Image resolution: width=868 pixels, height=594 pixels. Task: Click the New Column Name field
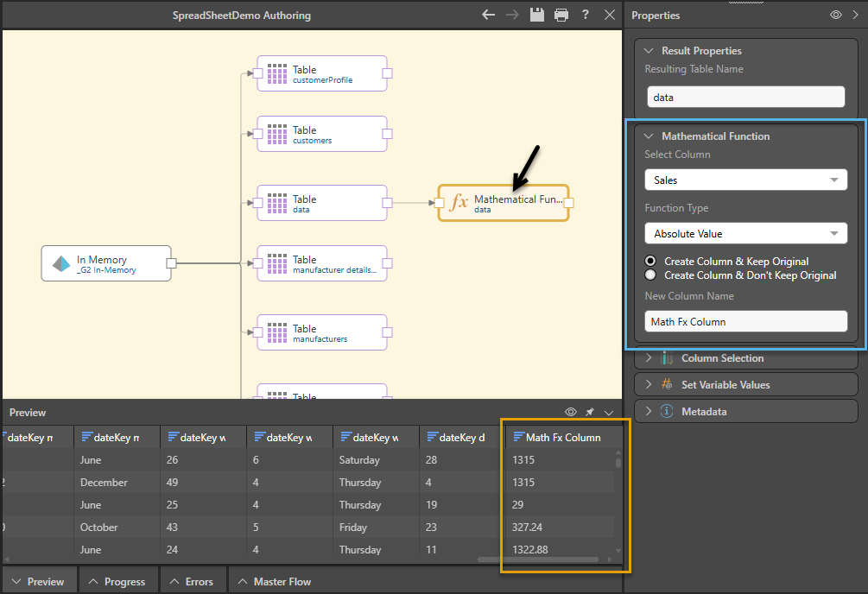point(745,322)
